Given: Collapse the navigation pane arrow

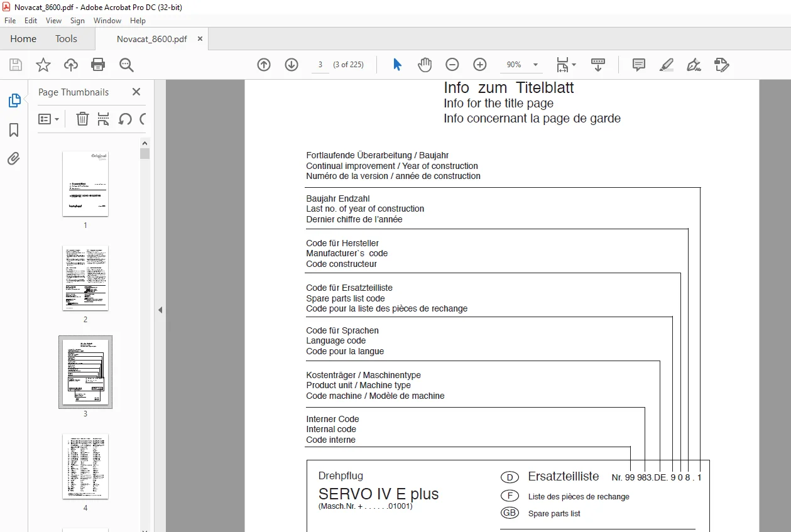Looking at the screenshot, I should (160, 310).
